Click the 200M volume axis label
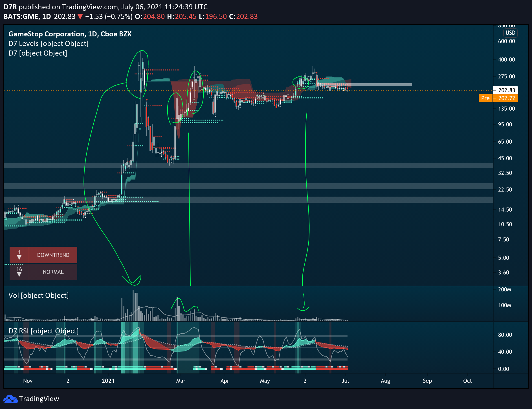This screenshot has width=532, height=409. coord(504,289)
